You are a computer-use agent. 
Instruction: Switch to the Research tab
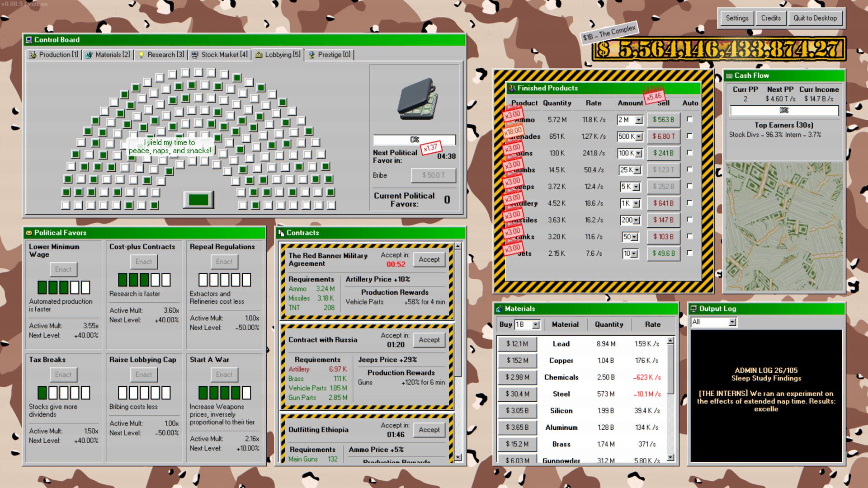(x=160, y=54)
